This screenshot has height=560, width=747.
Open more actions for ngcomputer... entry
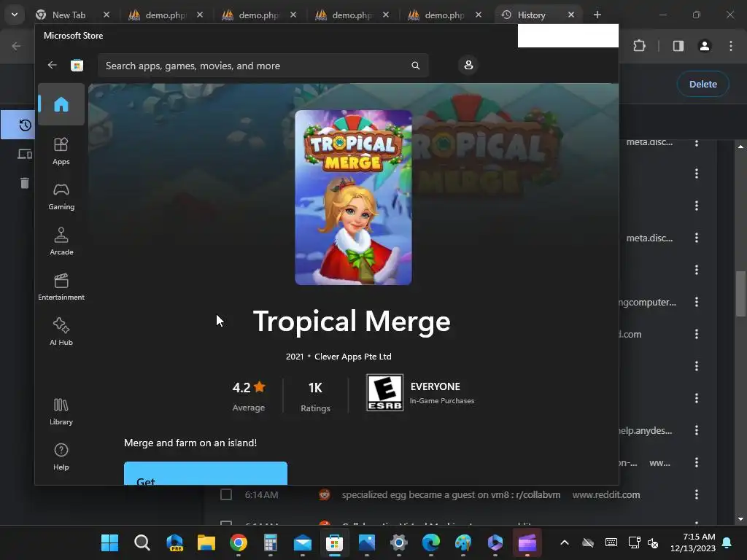point(697,302)
